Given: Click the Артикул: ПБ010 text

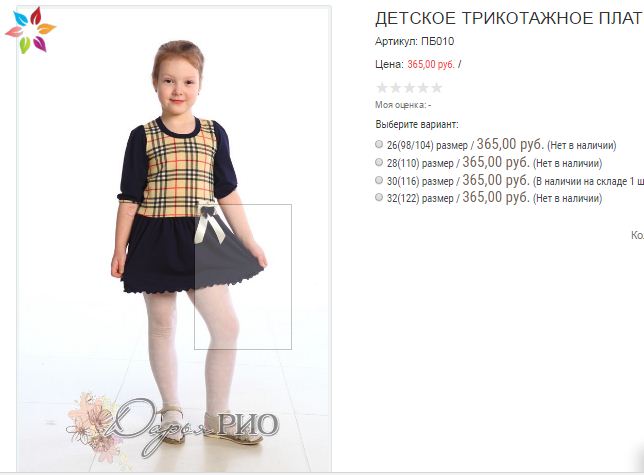Looking at the screenshot, I should 414,41.
